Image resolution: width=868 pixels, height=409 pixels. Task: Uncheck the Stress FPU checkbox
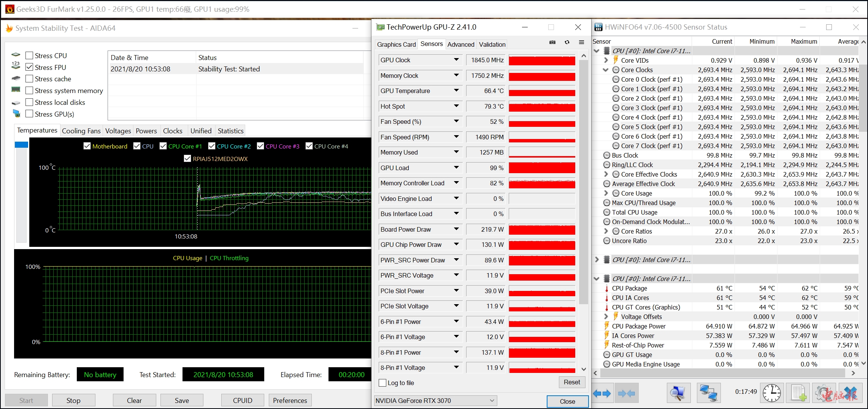click(29, 67)
